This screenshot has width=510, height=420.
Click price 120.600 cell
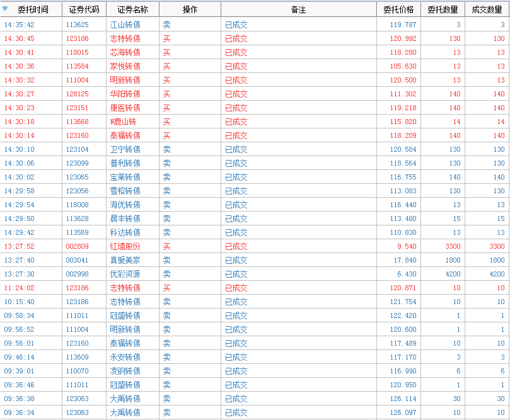[x=403, y=330]
